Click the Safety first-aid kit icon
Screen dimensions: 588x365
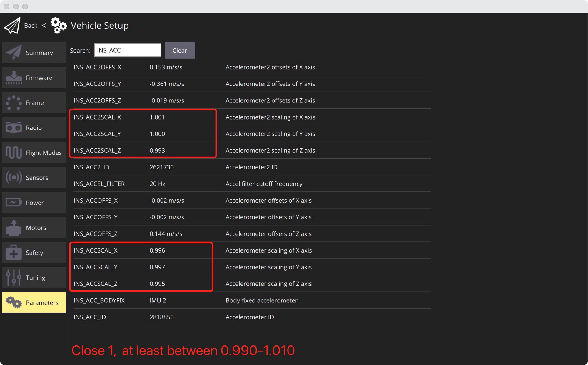pos(14,252)
